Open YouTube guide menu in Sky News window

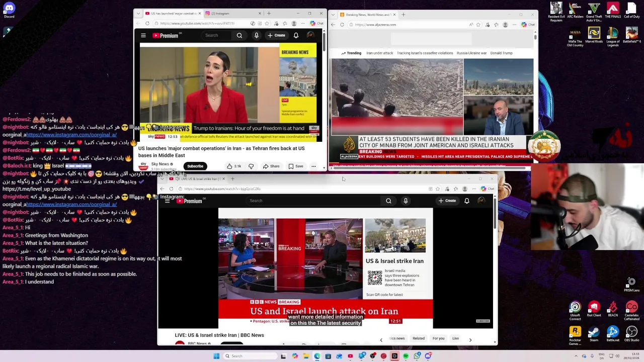(x=143, y=35)
